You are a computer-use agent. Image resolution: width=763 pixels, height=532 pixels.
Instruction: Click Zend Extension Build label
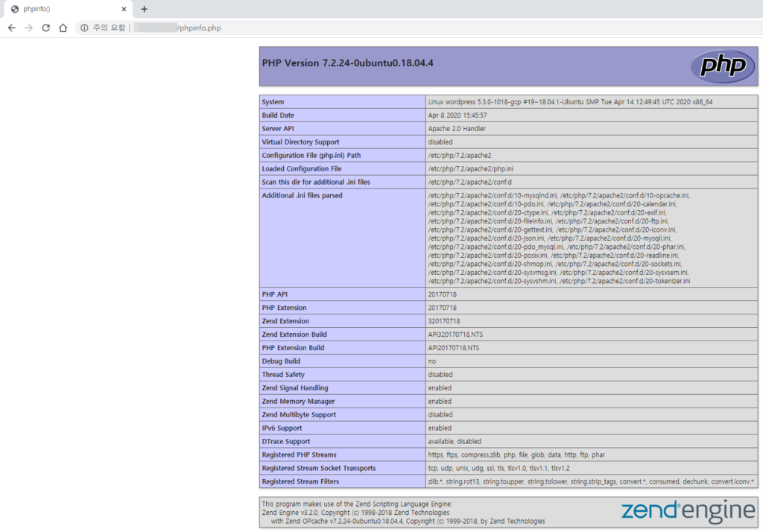[294, 335]
